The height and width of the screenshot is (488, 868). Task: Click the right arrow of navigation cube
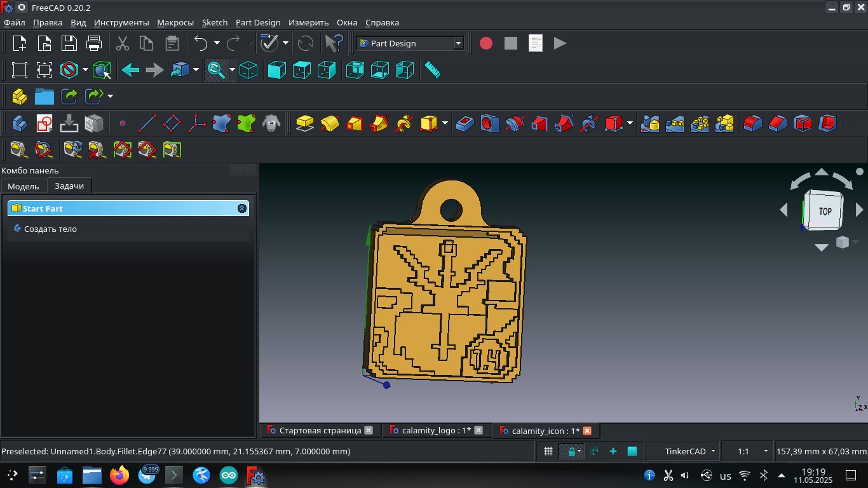pyautogui.click(x=860, y=210)
